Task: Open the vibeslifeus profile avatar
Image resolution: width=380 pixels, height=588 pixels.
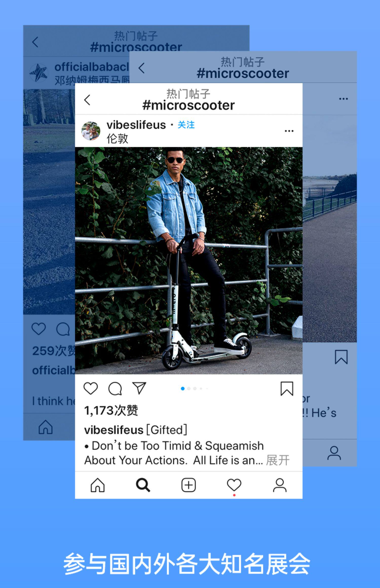Action: point(90,131)
